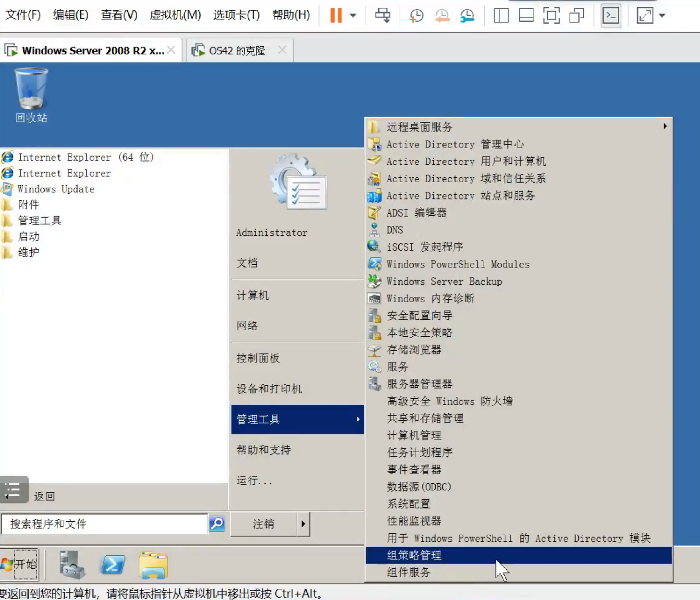The height and width of the screenshot is (600, 700).
Task: Click the 开始 Start button
Action: coord(19,564)
